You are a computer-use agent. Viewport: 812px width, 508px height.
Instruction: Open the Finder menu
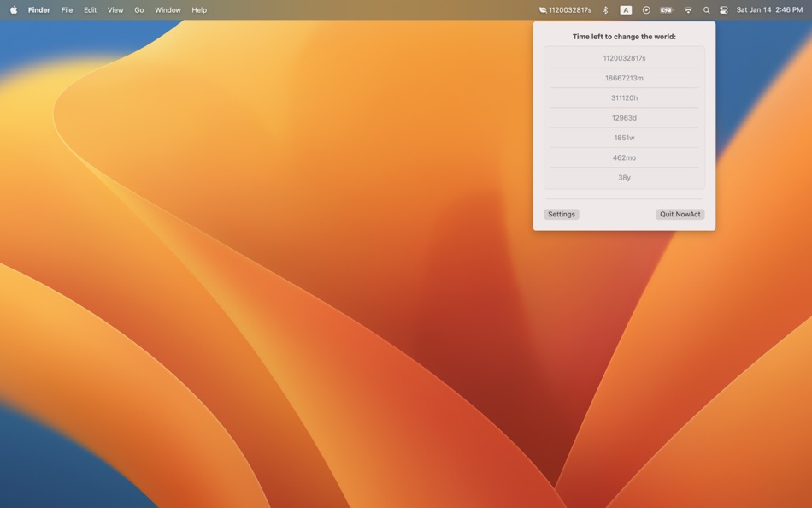point(38,10)
